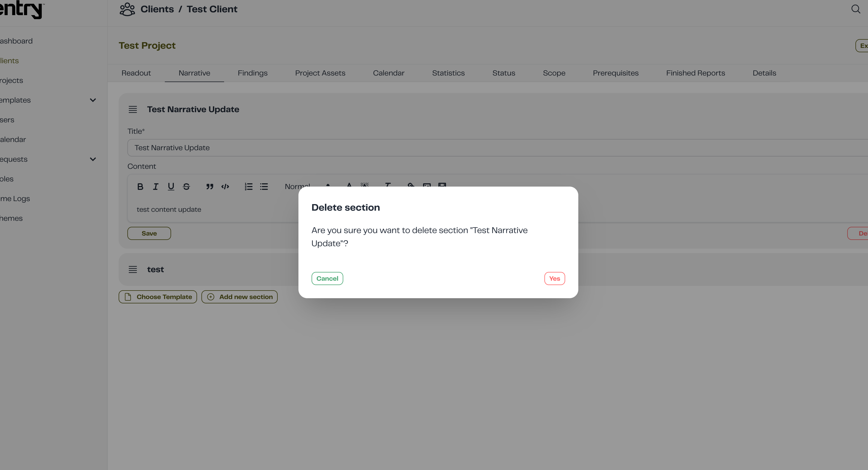Apply strikethrough formatting to content
This screenshot has height=470, width=868.
(186, 186)
